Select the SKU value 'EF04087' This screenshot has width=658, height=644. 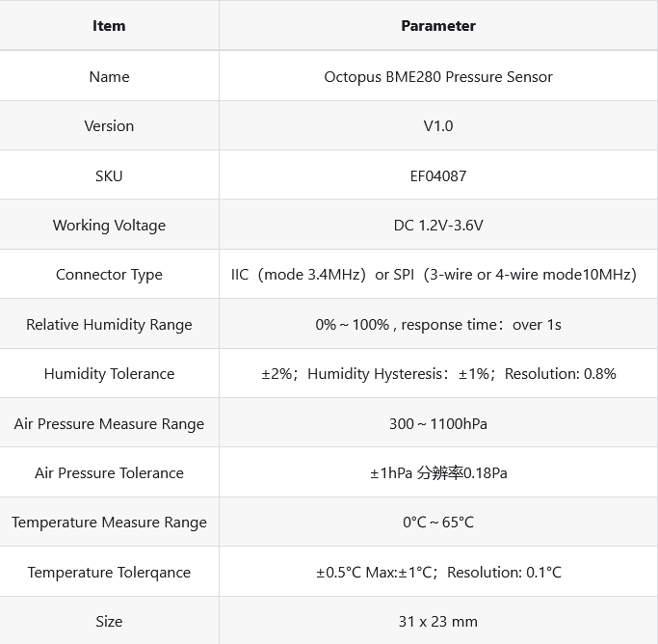point(438,175)
